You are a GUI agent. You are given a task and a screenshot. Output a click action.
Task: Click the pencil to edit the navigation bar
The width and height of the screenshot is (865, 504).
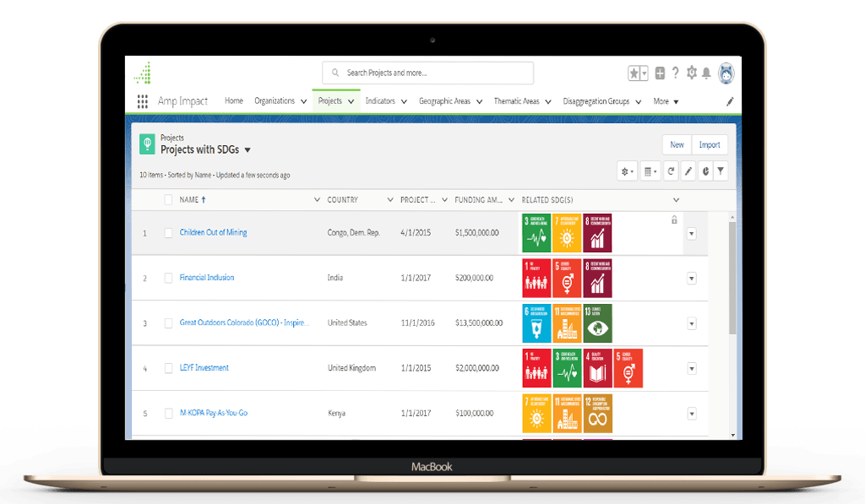pyautogui.click(x=730, y=101)
